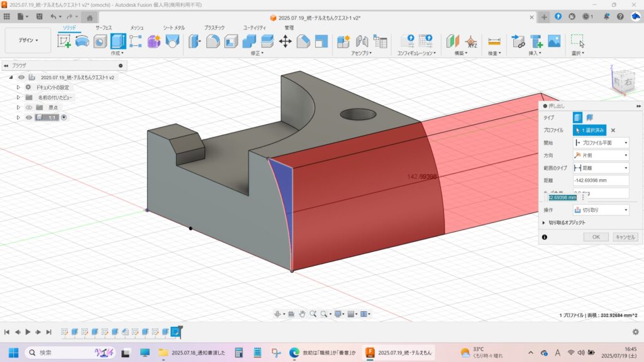This screenshot has height=362, width=644.
Task: Open the 操作 dropdown showing 切り取り
Action: 601,210
